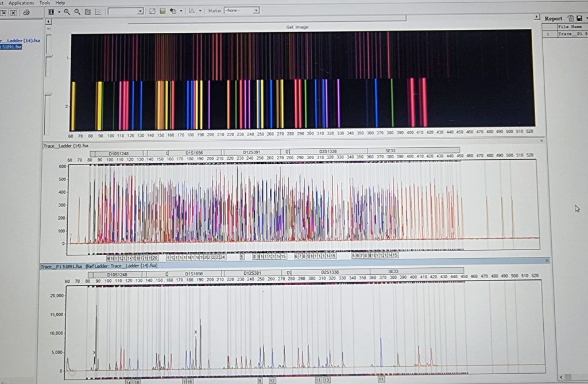Open the Tools menu
The width and height of the screenshot is (588, 384).
tap(45, 3)
